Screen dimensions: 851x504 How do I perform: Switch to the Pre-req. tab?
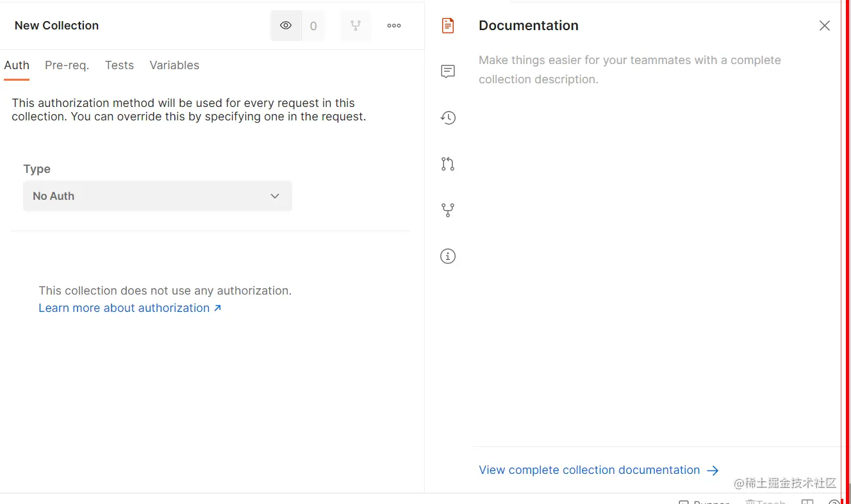pos(67,65)
